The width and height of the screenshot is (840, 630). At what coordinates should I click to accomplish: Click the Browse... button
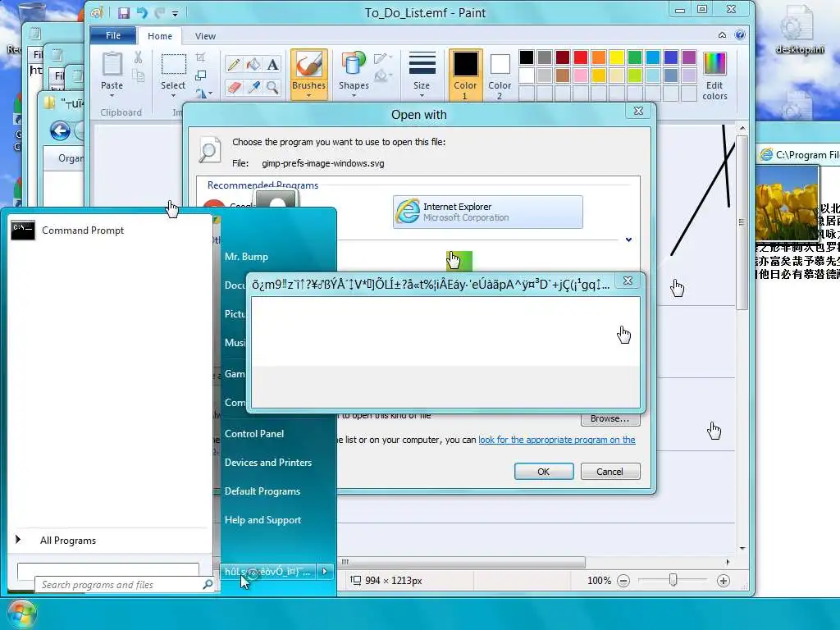[610, 419]
